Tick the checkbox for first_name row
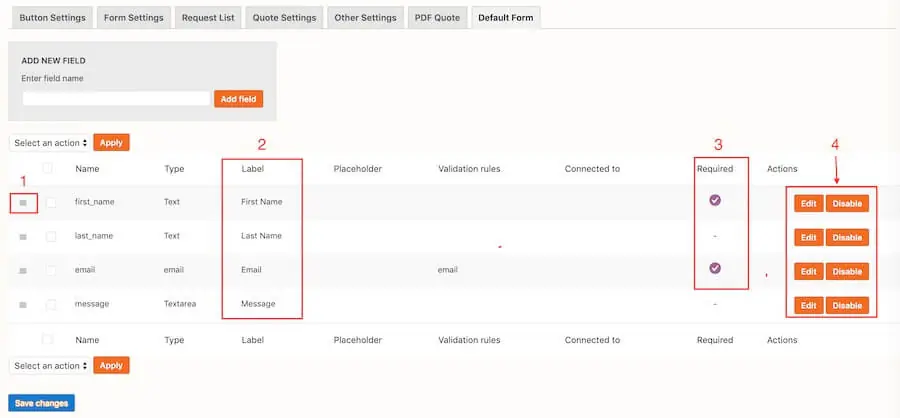The width and height of the screenshot is (900, 418). [x=51, y=202]
